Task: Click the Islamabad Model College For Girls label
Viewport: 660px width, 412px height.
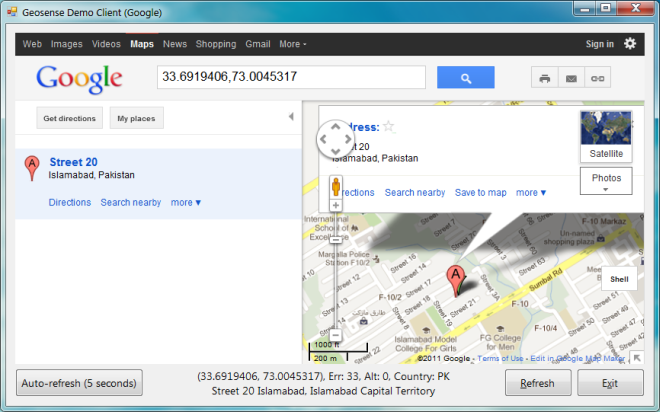Action: pyautogui.click(x=426, y=344)
